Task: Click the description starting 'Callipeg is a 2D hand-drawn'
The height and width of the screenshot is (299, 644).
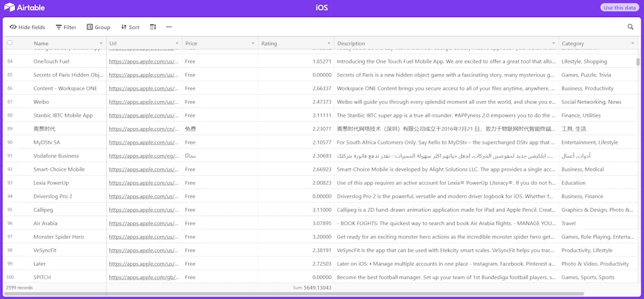Action: (447, 210)
